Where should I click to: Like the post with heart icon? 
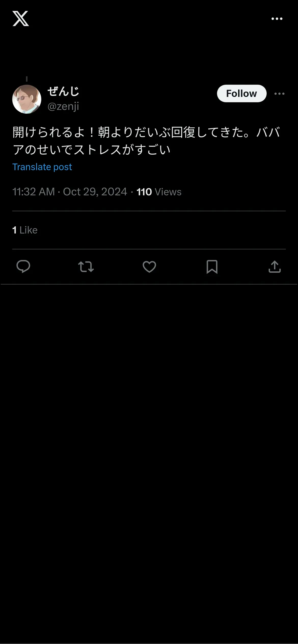[149, 267]
